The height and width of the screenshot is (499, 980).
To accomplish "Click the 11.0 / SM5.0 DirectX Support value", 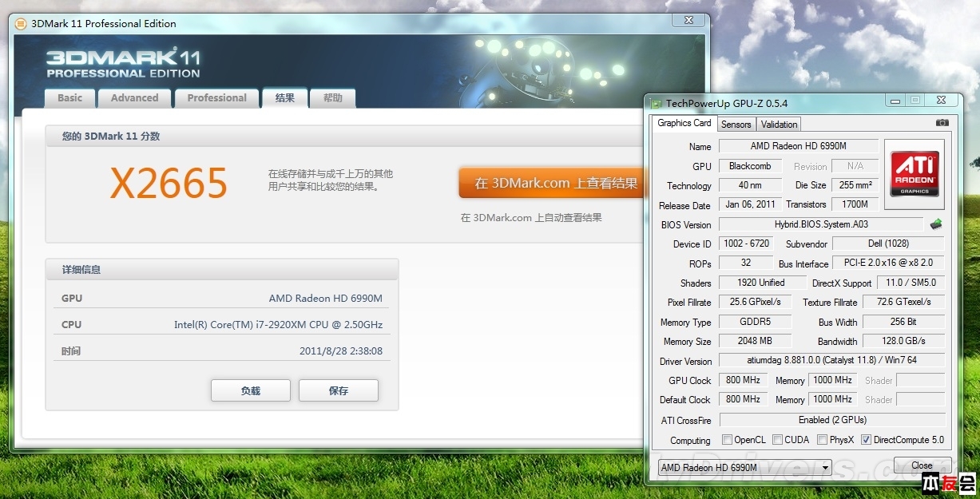I will (911, 283).
